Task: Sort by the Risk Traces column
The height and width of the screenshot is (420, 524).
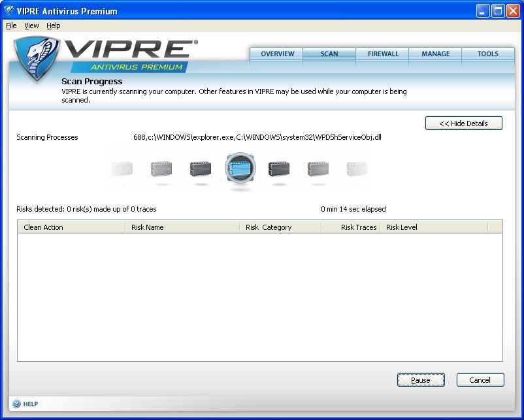Action: 351,227
